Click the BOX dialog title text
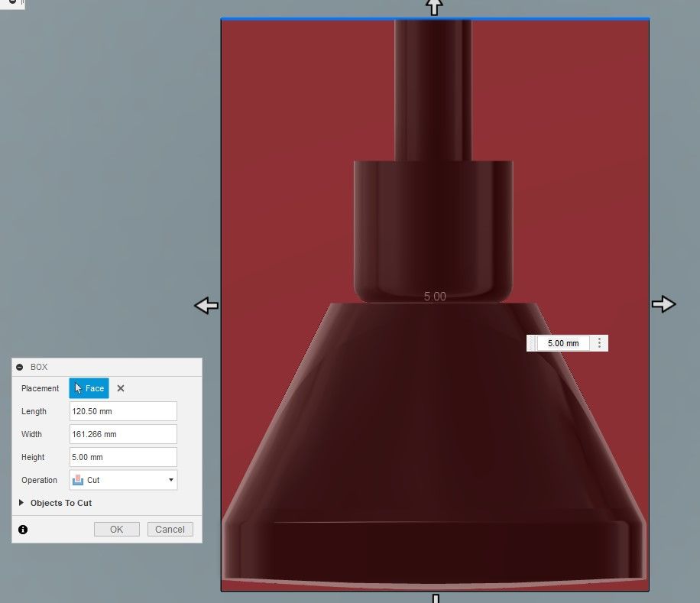The image size is (700, 603). pyautogui.click(x=39, y=367)
